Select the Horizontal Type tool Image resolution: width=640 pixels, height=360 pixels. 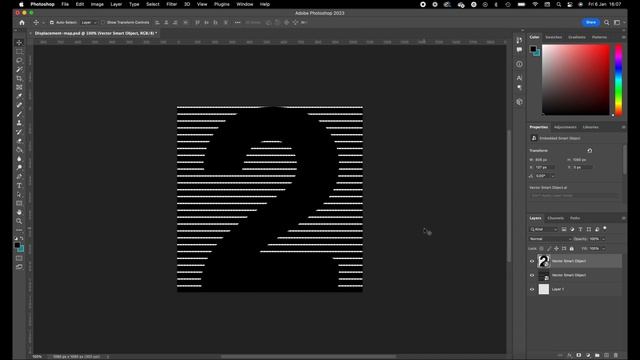pos(19,186)
